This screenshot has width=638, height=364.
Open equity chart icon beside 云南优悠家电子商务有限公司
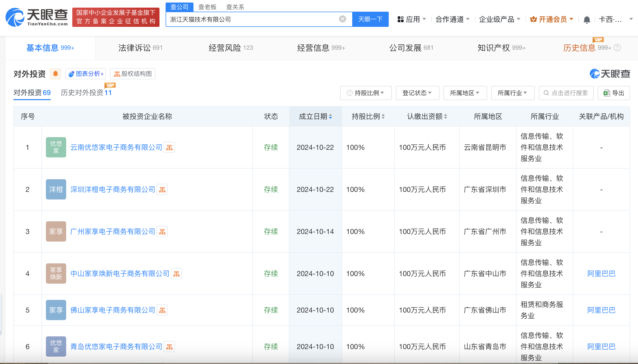tap(169, 147)
